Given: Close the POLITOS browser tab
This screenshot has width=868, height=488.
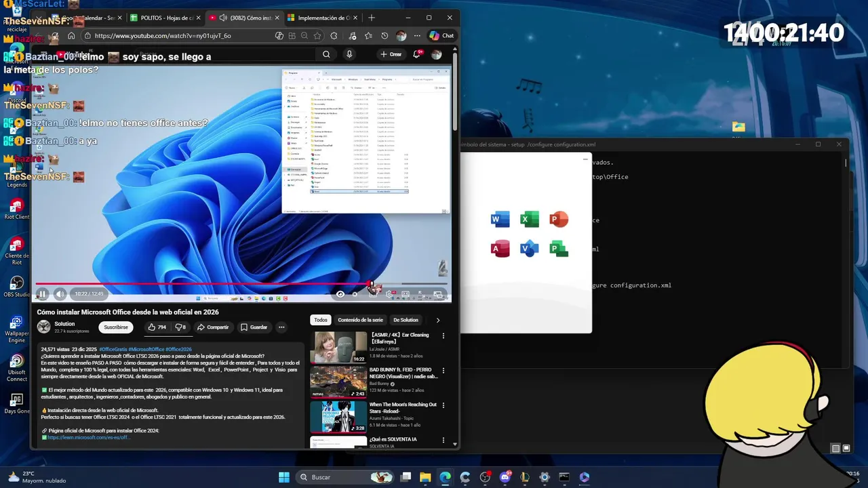Looking at the screenshot, I should (199, 18).
